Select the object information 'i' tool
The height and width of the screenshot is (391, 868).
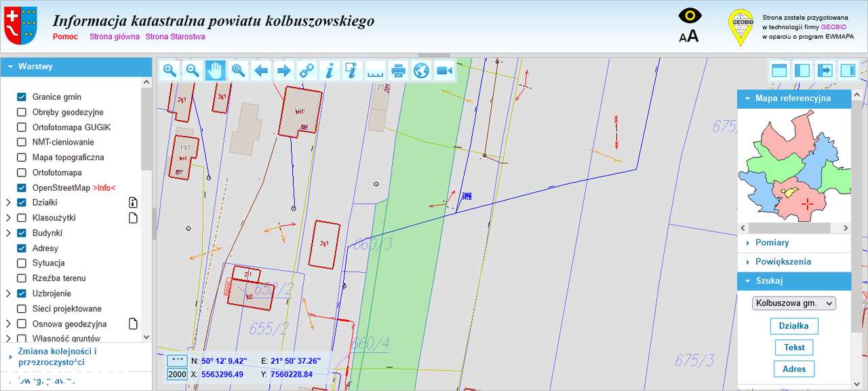330,70
